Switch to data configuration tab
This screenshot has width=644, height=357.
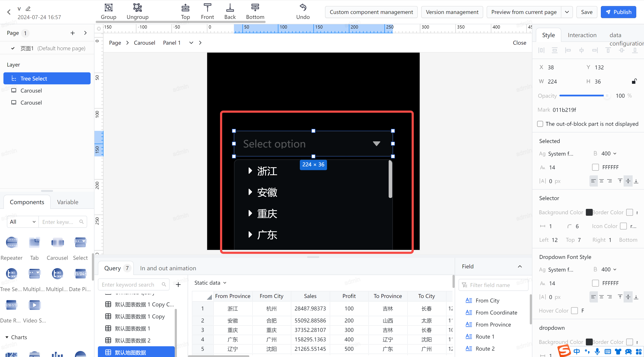tap(626, 39)
